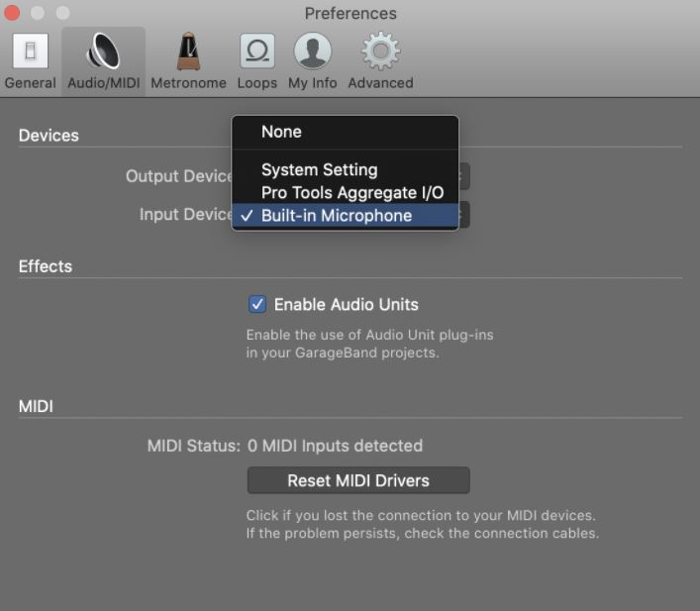Click the Audio Unit plug-ins description text
The height and width of the screenshot is (611, 700).
pos(369,344)
